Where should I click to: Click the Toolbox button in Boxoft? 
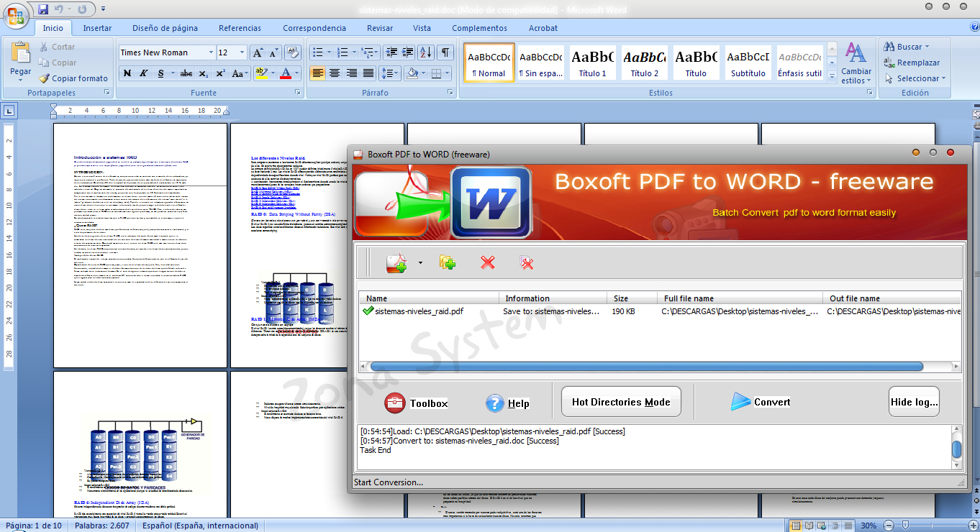pyautogui.click(x=416, y=403)
